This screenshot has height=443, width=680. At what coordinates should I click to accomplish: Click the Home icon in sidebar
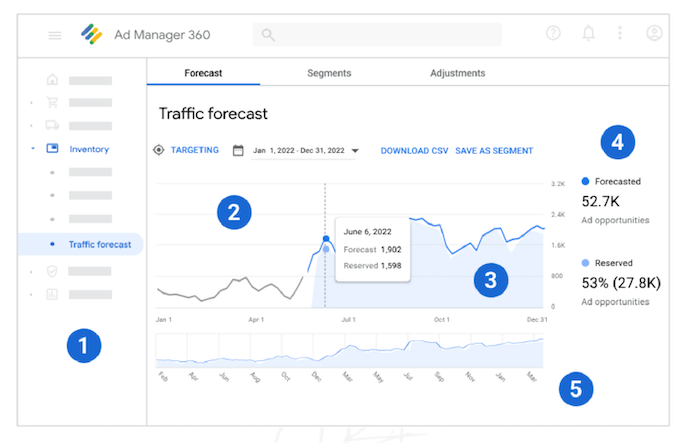click(52, 79)
